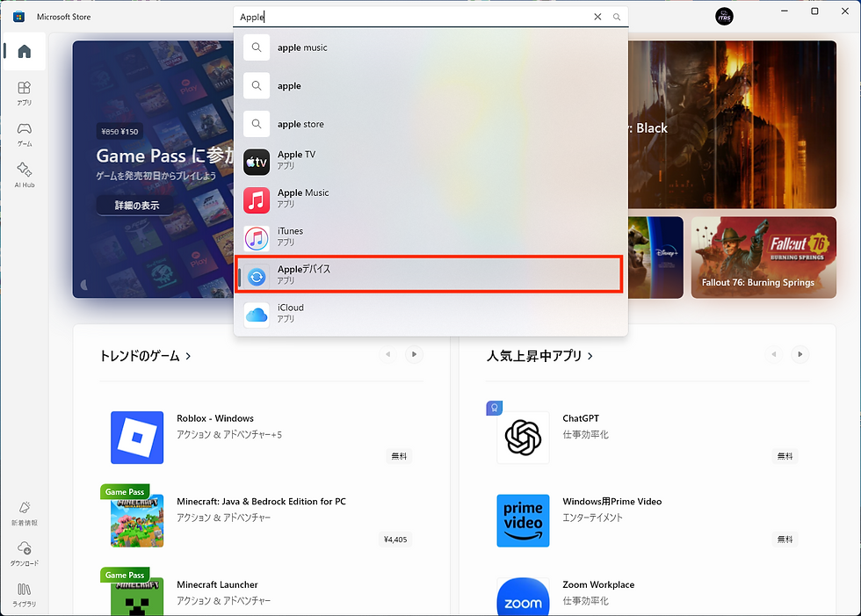Image resolution: width=861 pixels, height=616 pixels.
Task: Choose the Appleデバイス app suggestion
Action: [430, 274]
